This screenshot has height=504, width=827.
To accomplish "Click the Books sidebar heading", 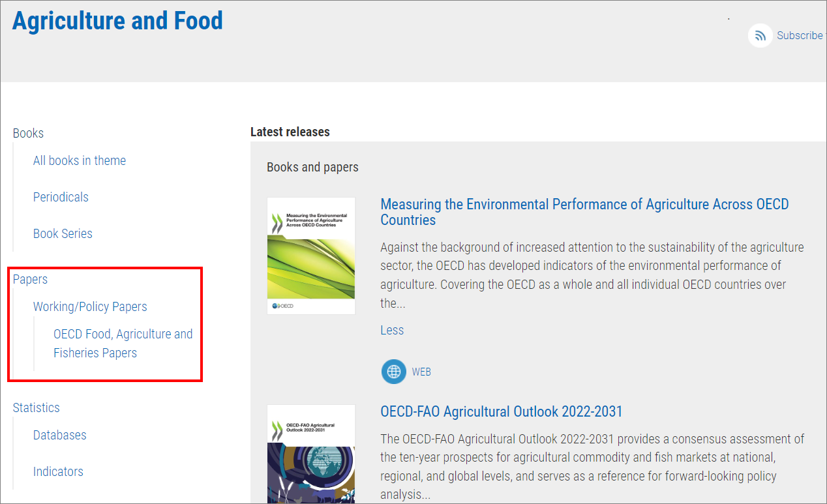I will tap(28, 133).
